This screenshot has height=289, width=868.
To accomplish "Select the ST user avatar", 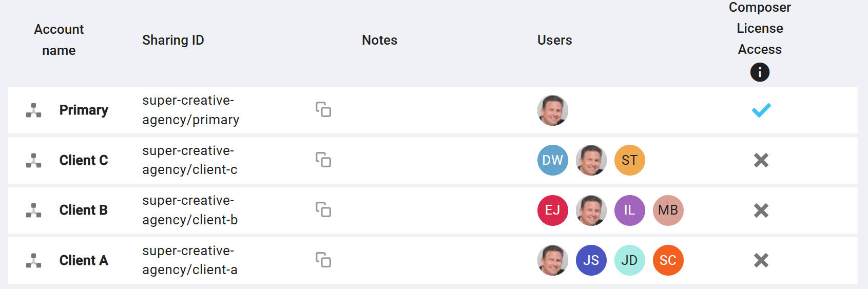I will click(x=630, y=160).
